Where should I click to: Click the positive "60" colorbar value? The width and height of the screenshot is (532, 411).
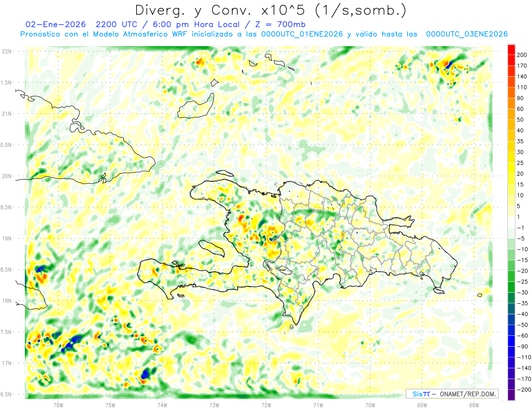pyautogui.click(x=521, y=109)
